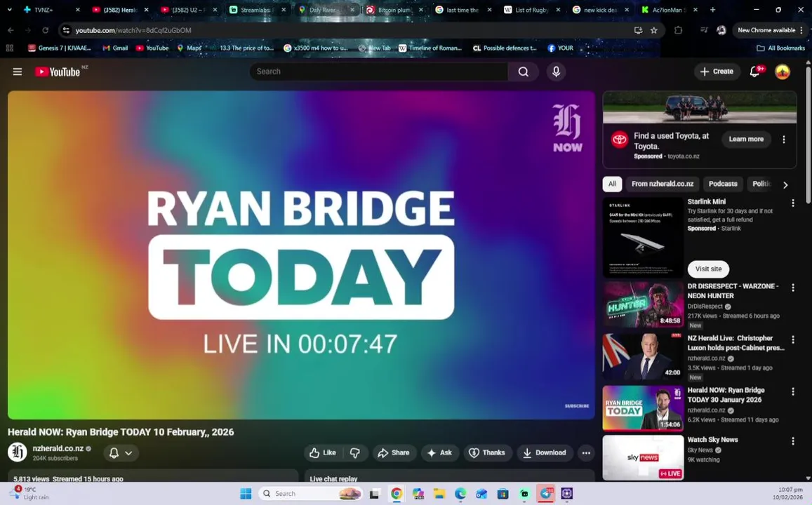The image size is (812, 505).
Task: Switch to the Streamlabs browser tab
Action: pos(257,9)
